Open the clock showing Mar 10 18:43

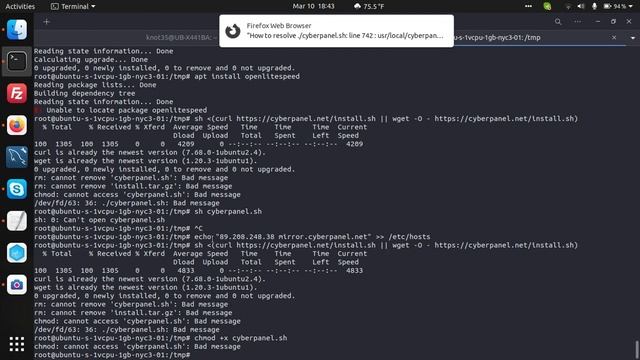[x=313, y=6]
